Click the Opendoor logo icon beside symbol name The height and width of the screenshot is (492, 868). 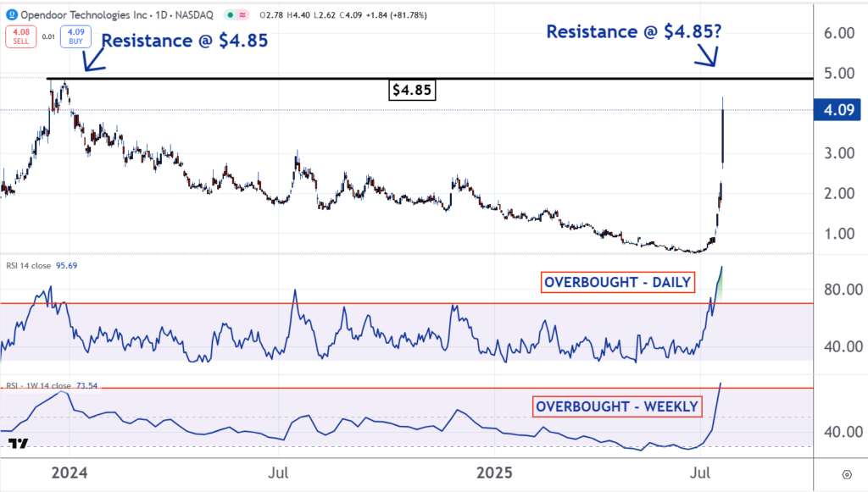click(x=12, y=15)
